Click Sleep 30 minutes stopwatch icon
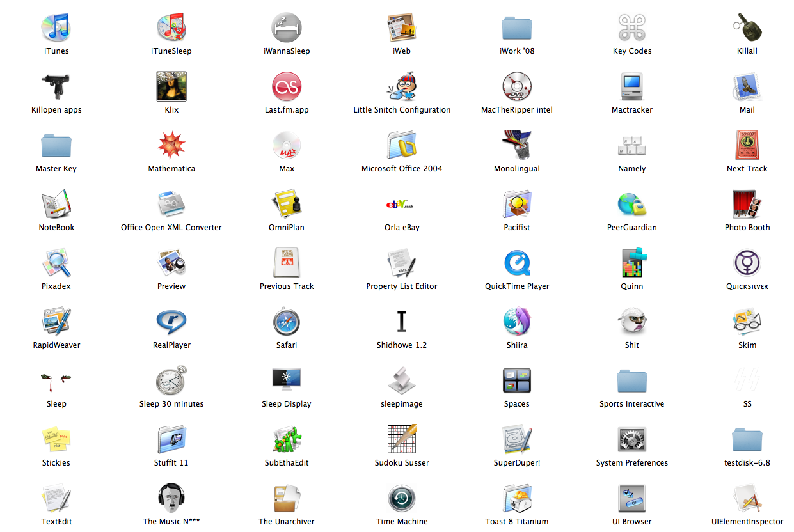 pos(171,380)
